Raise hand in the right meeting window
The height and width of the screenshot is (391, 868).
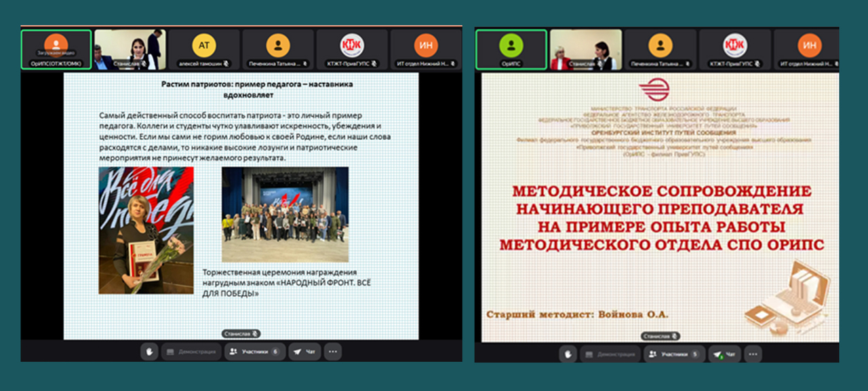pos(568,354)
